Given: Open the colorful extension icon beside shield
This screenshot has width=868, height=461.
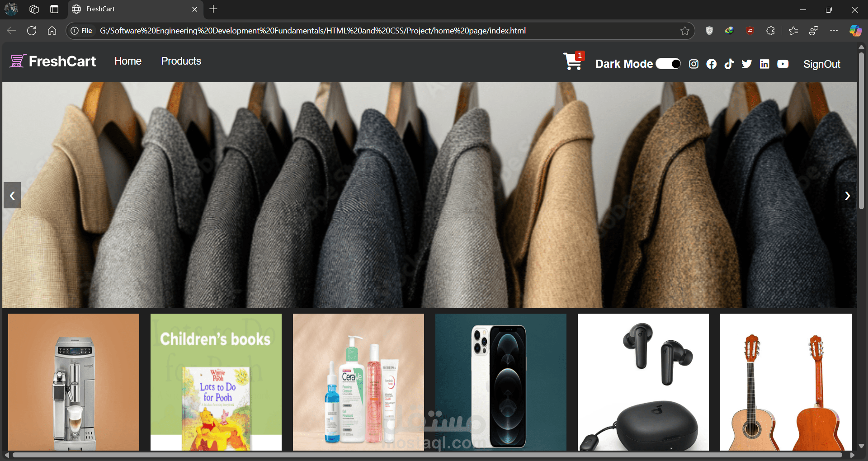Looking at the screenshot, I should (729, 31).
